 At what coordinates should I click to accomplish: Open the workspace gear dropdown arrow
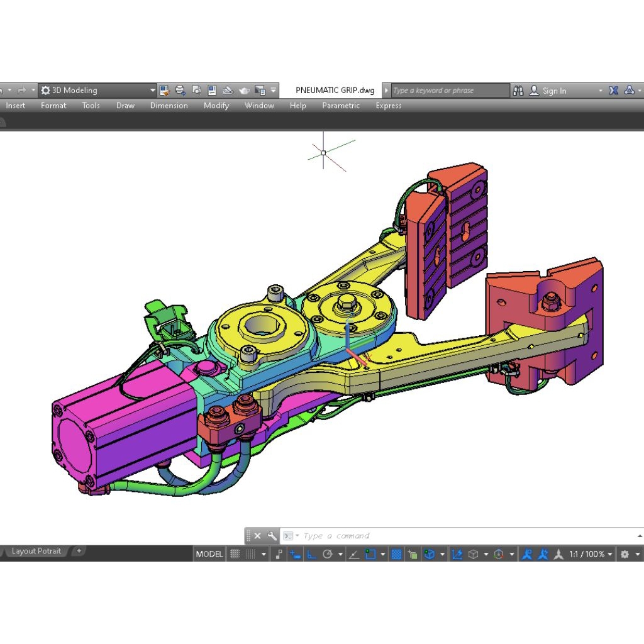click(x=638, y=554)
